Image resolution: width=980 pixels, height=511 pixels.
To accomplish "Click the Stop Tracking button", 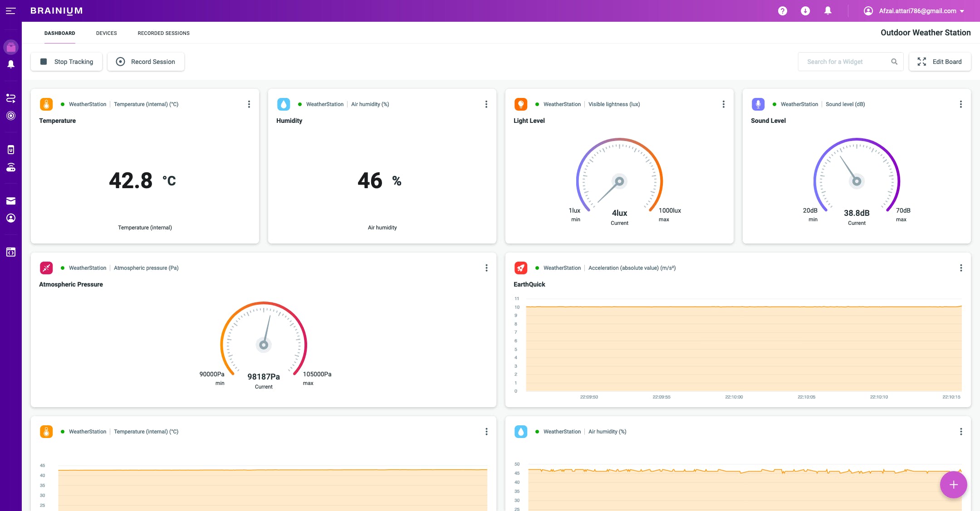I will click(66, 62).
